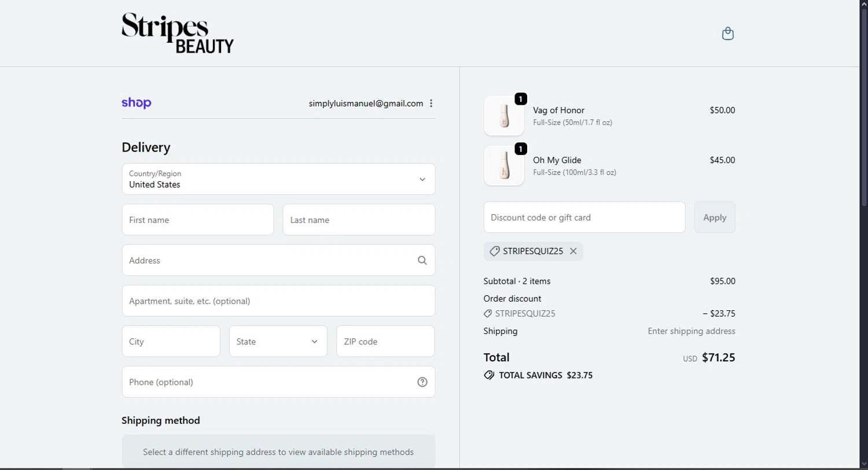
Task: Click Full-Size (50ml/1.7 fl oz) variant text
Action: [x=572, y=123]
